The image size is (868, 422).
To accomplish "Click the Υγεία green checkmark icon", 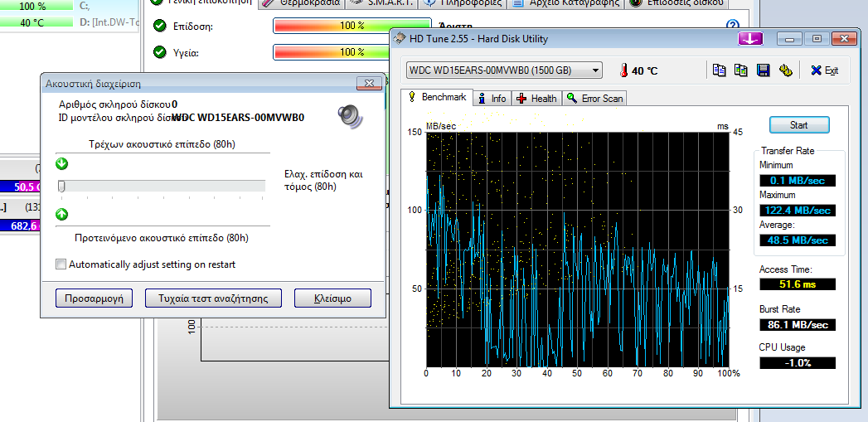I will 159,52.
